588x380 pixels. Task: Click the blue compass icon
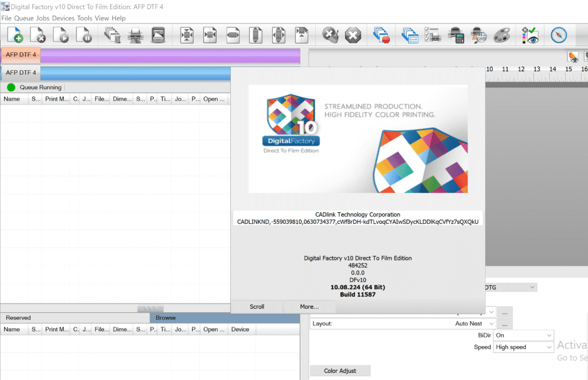point(559,35)
